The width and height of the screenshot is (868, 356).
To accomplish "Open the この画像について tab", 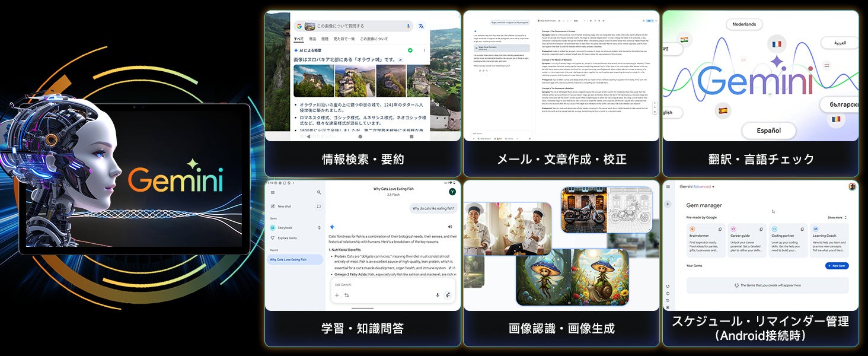I will 374,39.
